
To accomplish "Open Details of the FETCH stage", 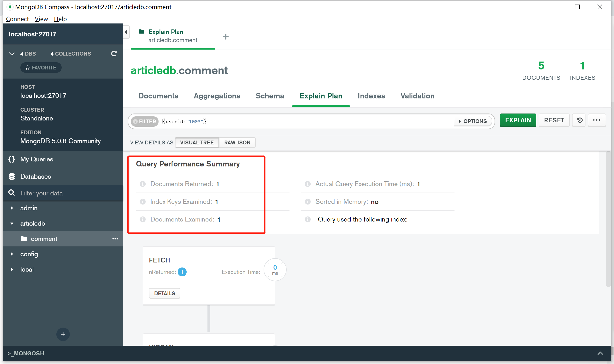I will pyautogui.click(x=164, y=293).
